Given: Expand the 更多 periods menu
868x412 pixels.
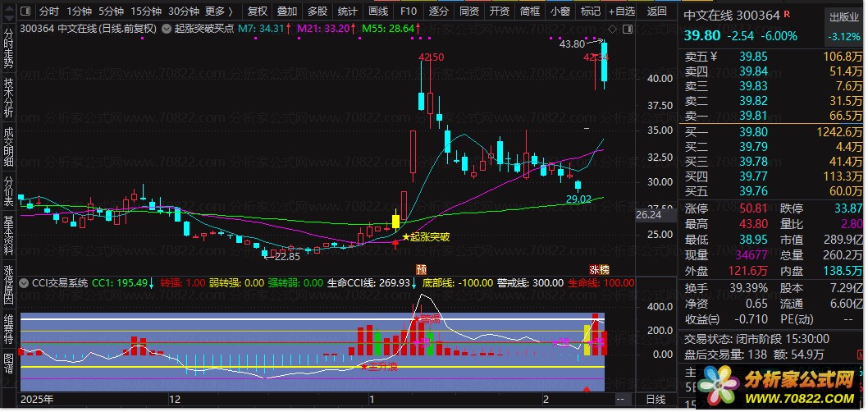Looking at the screenshot, I should tap(219, 11).
